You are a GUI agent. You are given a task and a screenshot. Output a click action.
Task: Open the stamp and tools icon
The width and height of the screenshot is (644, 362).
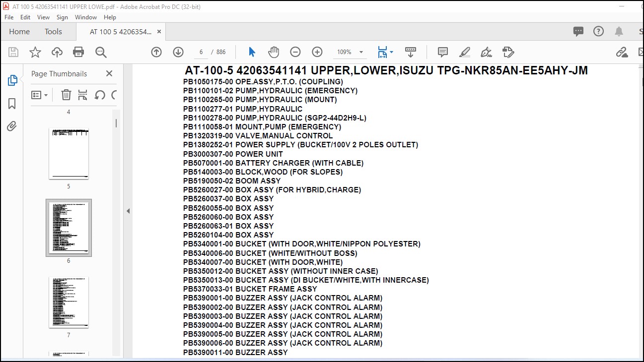pyautogui.click(x=508, y=52)
